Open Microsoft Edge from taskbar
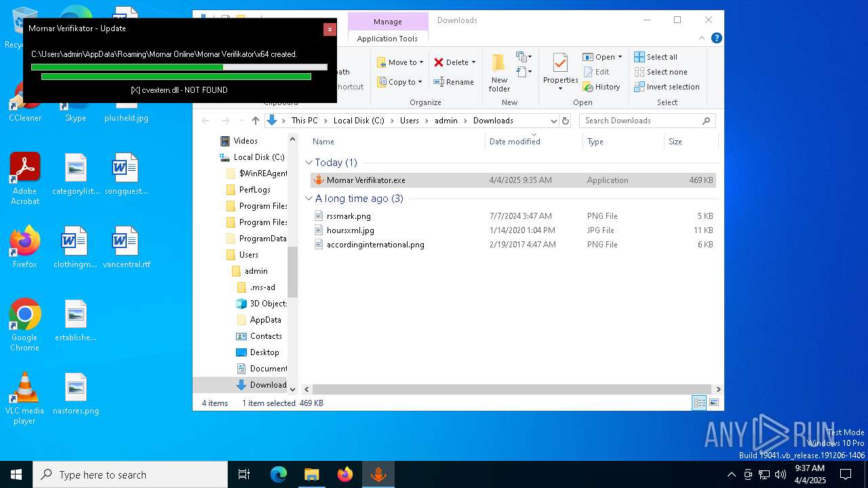The width and height of the screenshot is (868, 488). (279, 474)
